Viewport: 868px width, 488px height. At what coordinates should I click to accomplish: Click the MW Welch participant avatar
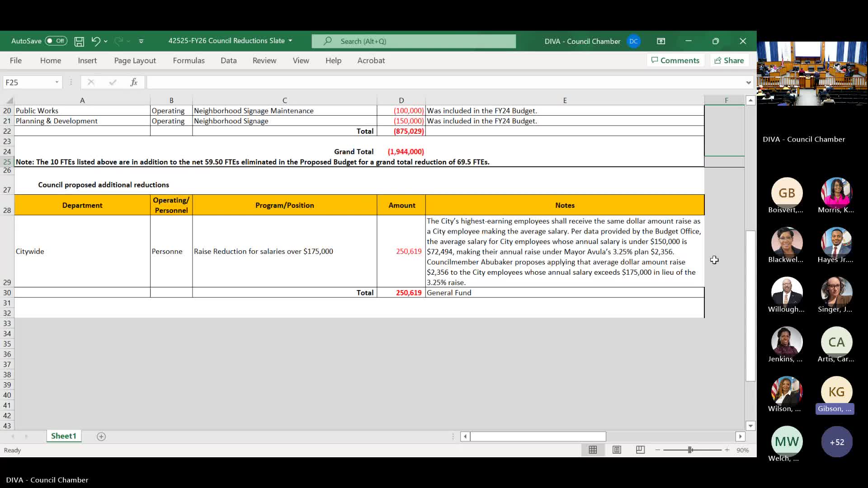point(787,441)
